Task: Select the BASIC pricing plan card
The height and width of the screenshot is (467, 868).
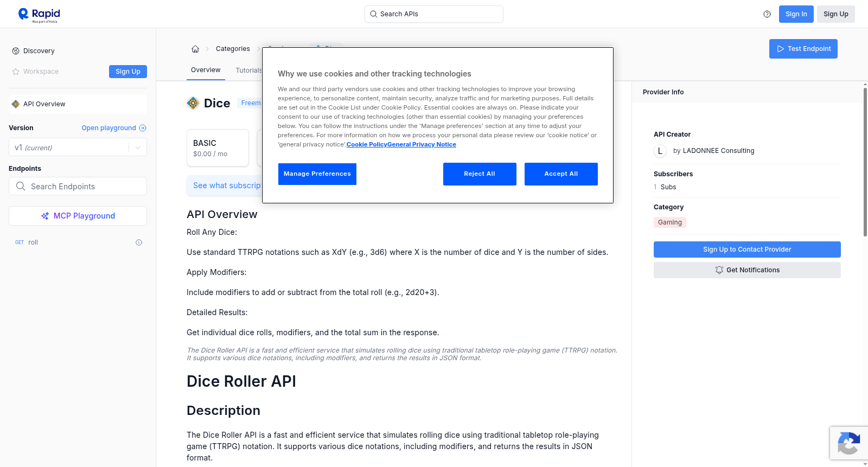Action: (218, 148)
